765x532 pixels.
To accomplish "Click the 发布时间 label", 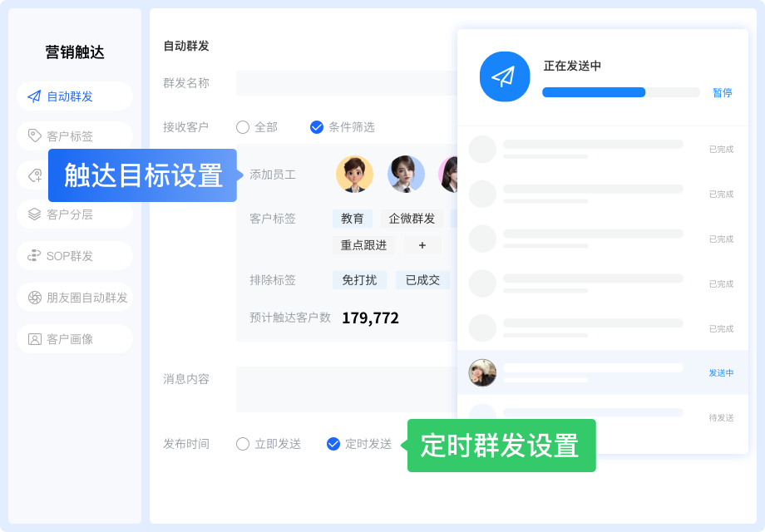I will click(186, 444).
